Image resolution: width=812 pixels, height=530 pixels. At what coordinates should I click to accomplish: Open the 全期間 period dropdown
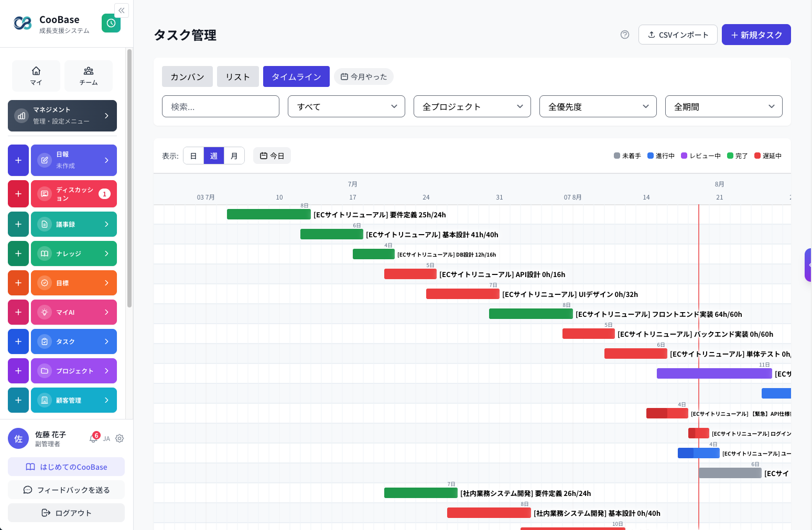point(724,106)
